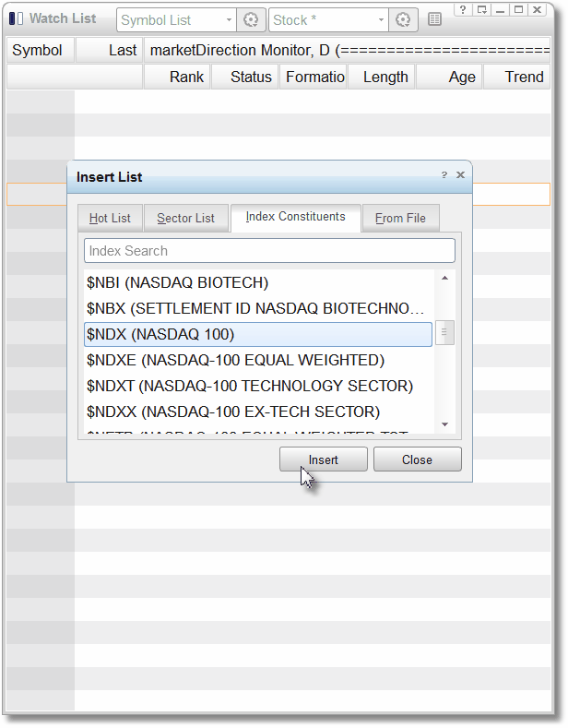Select the Index Constituents tab
568x728 pixels.
[296, 217]
